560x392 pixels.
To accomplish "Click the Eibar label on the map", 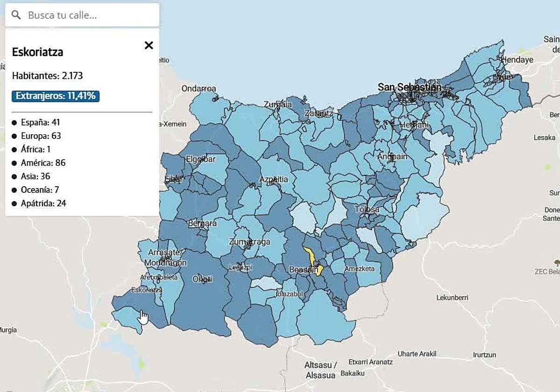I will pyautogui.click(x=173, y=179).
